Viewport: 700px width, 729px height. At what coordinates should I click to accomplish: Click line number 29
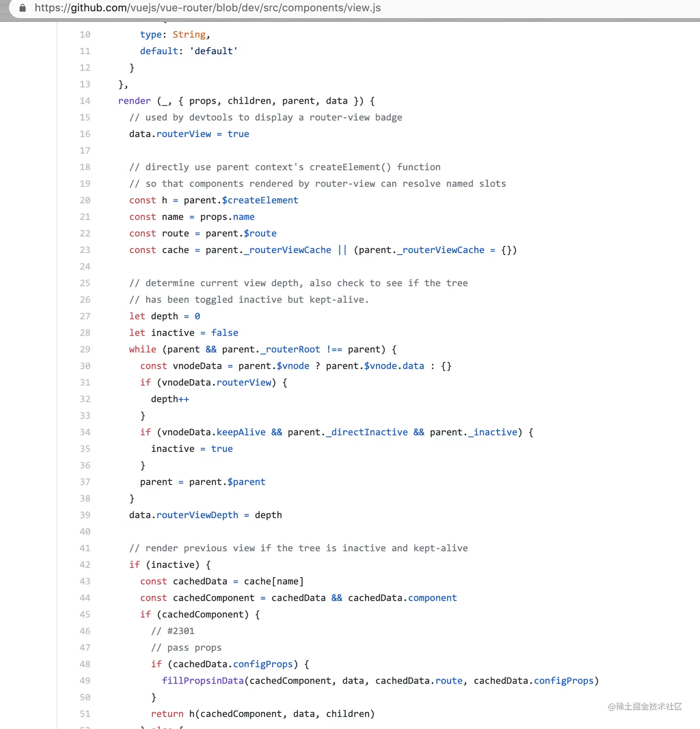click(x=85, y=349)
